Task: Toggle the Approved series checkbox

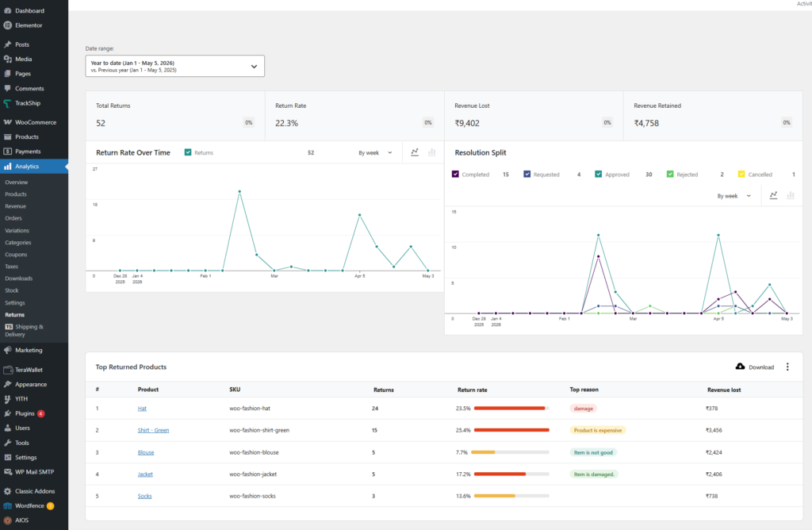Action: click(x=598, y=174)
